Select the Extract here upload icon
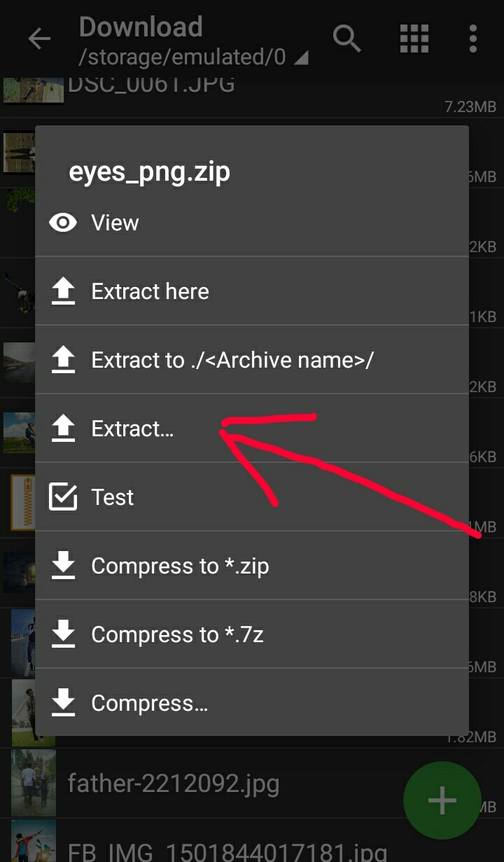Screen dimensions: 504x862 (62, 291)
